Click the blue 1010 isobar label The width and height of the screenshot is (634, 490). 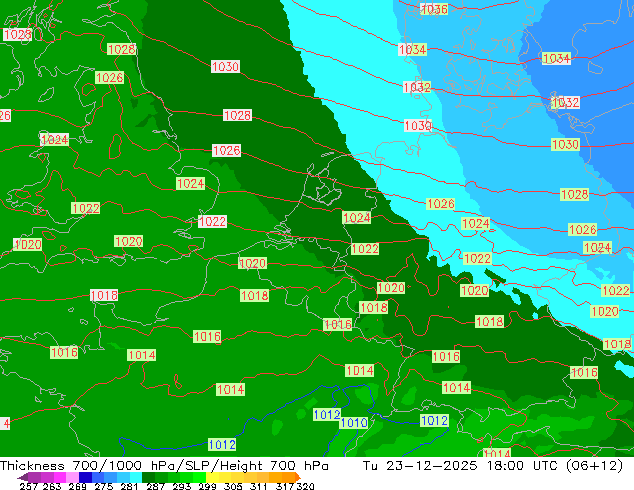pos(354,423)
